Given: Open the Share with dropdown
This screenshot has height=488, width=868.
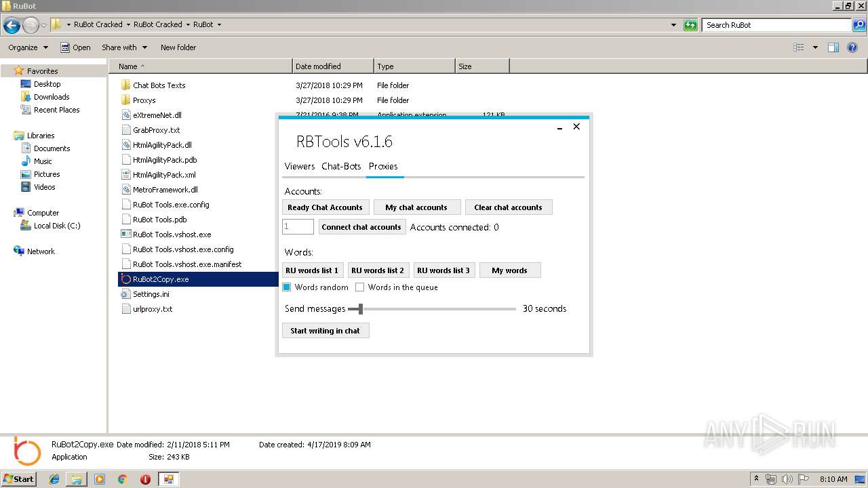Looking at the screenshot, I should (x=124, y=47).
